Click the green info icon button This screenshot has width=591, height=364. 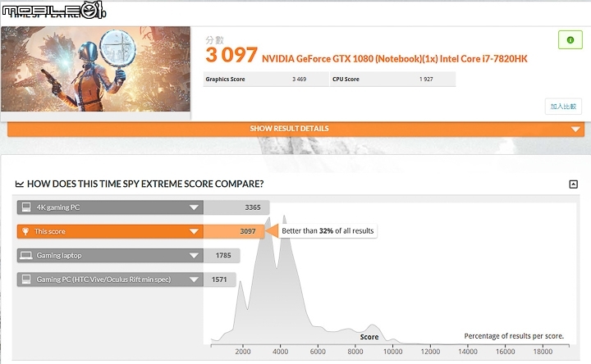point(570,40)
